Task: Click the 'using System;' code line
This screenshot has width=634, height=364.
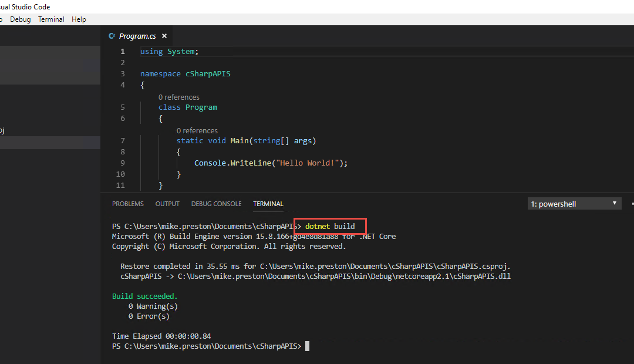Action: point(170,51)
